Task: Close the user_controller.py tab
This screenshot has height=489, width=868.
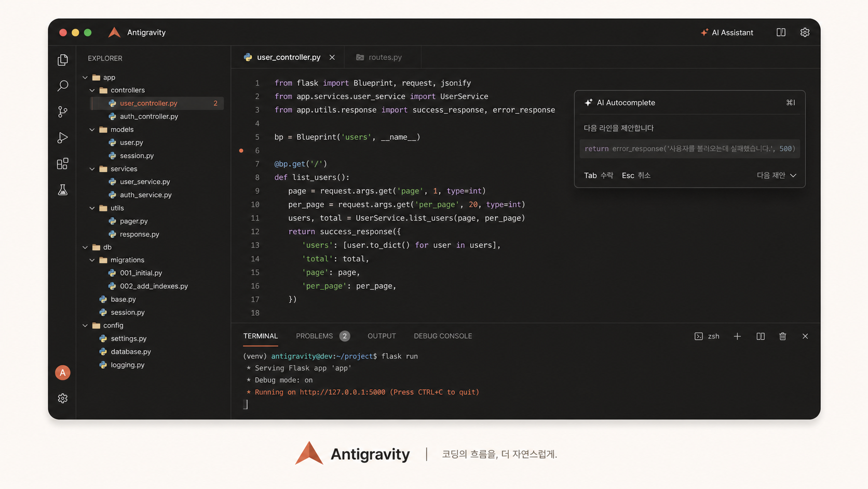Action: pos(332,57)
